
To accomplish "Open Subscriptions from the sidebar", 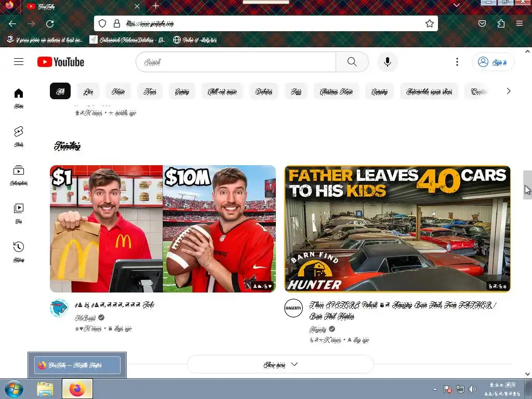I will (19, 175).
